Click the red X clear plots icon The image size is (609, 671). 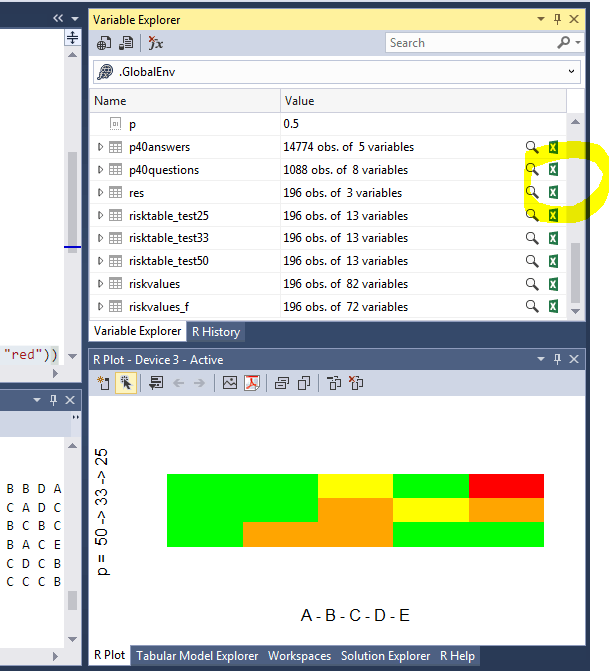tap(356, 383)
